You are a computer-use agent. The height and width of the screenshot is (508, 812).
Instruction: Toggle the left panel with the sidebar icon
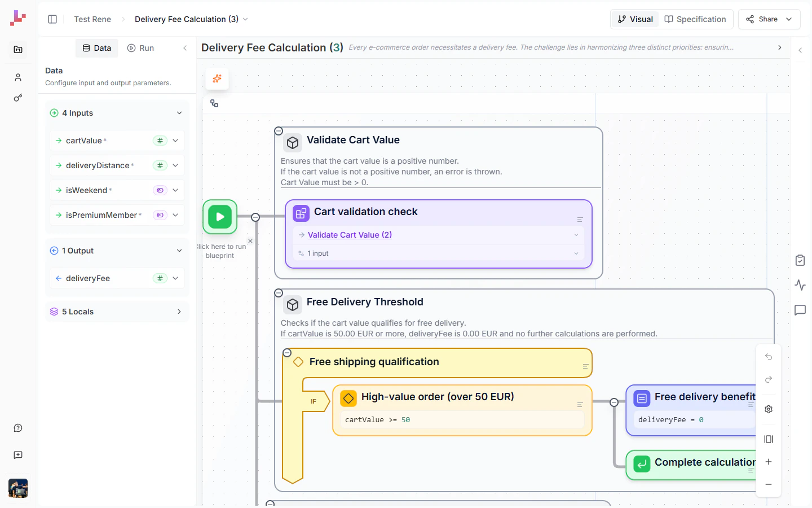pyautogui.click(x=52, y=19)
